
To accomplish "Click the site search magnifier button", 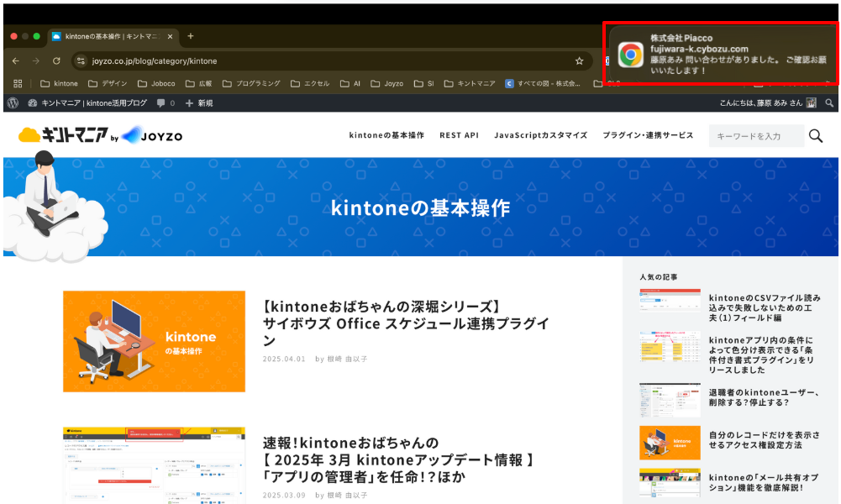I will tap(816, 136).
